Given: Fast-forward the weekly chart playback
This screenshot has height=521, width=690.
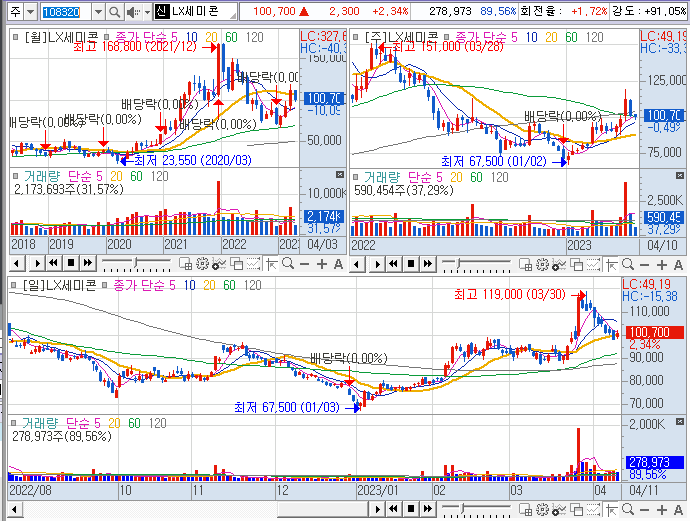Looking at the screenshot, I should pyautogui.click(x=428, y=264).
